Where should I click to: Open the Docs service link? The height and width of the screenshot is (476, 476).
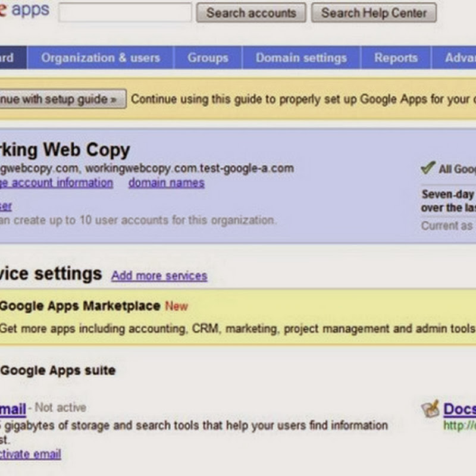[459, 409]
